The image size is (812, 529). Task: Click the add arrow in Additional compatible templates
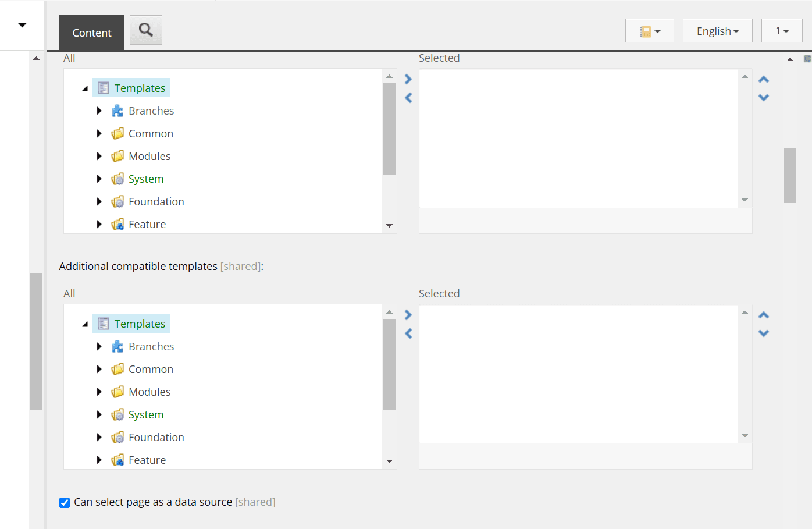(x=408, y=315)
